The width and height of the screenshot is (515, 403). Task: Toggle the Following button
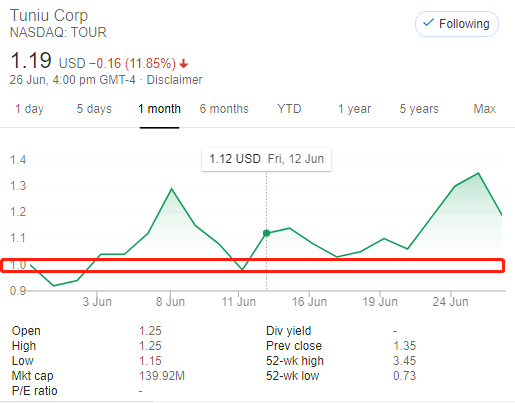pyautogui.click(x=457, y=24)
